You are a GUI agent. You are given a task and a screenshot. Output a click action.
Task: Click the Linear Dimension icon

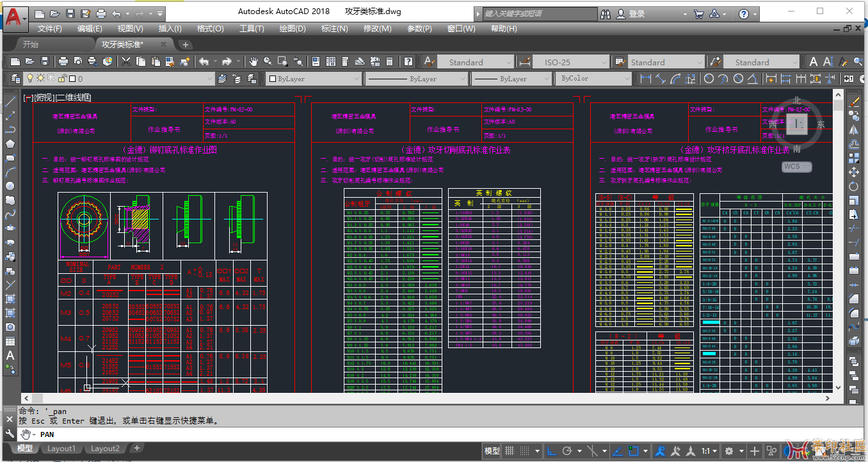[x=646, y=79]
